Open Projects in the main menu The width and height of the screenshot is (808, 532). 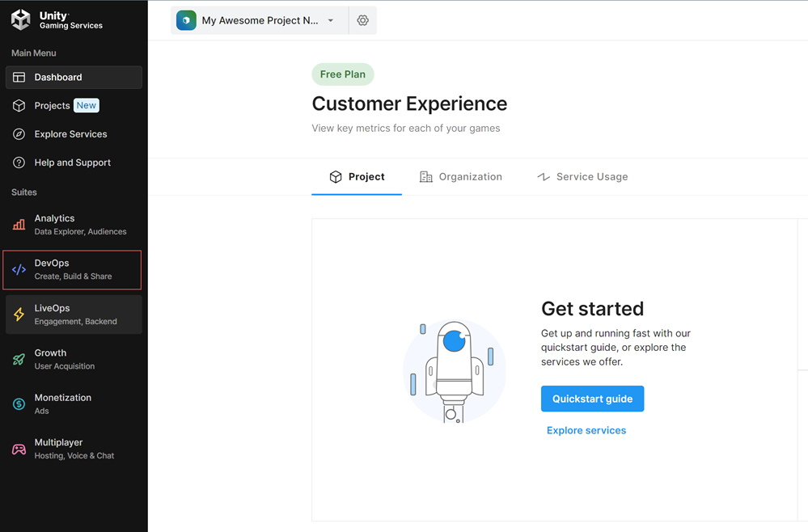pyautogui.click(x=52, y=106)
